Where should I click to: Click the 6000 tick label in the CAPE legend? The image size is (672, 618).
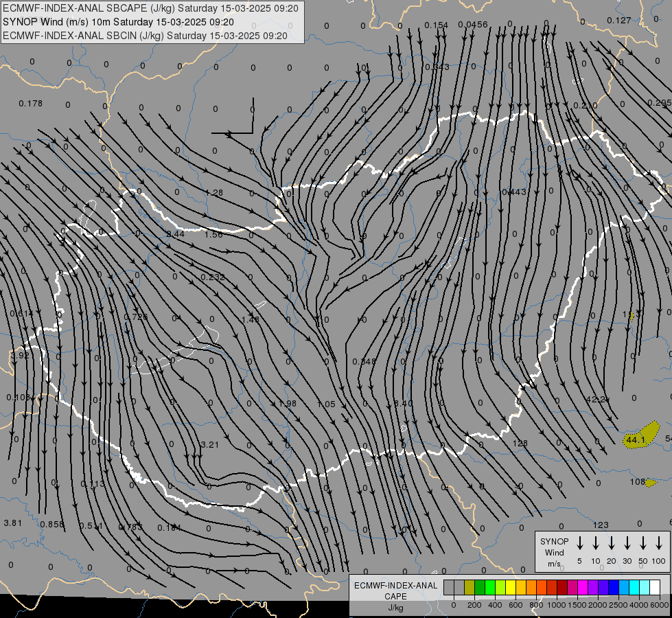click(x=660, y=605)
